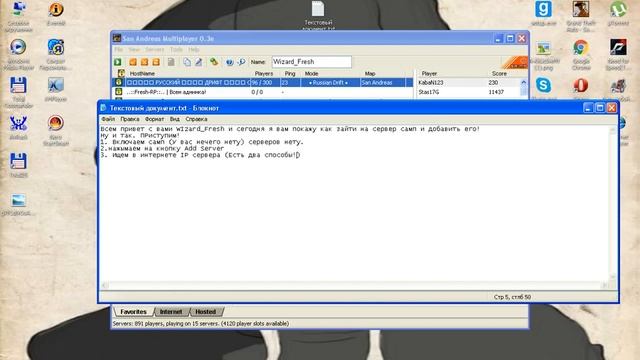Open the File menu in SA-MP window
Image resolution: width=640 pixels, height=360 pixels.
point(118,49)
